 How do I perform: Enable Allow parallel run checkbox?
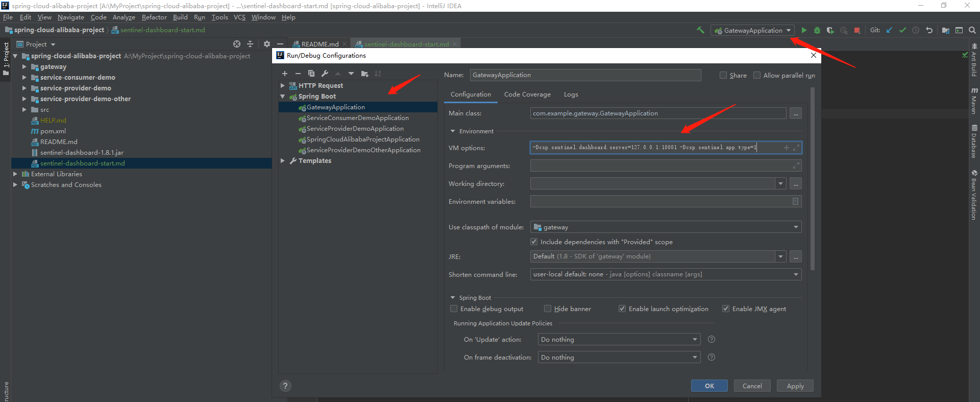[757, 75]
